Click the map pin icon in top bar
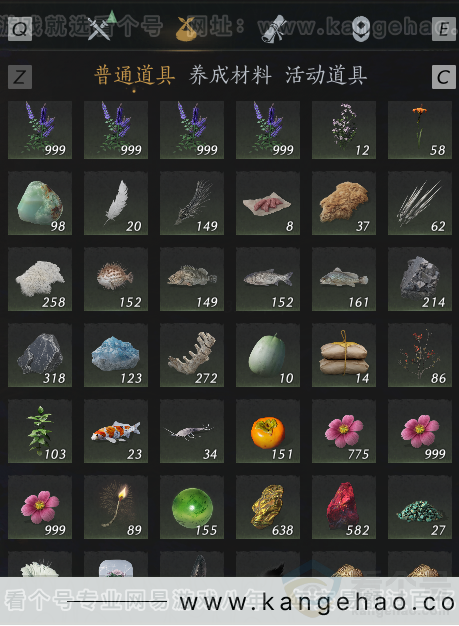459x626 pixels. (x=361, y=29)
